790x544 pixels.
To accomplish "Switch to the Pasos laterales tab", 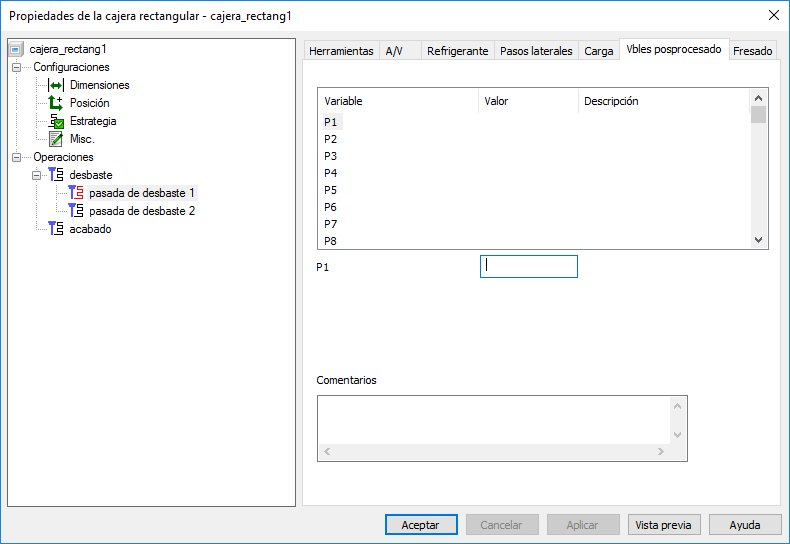I will coord(536,51).
